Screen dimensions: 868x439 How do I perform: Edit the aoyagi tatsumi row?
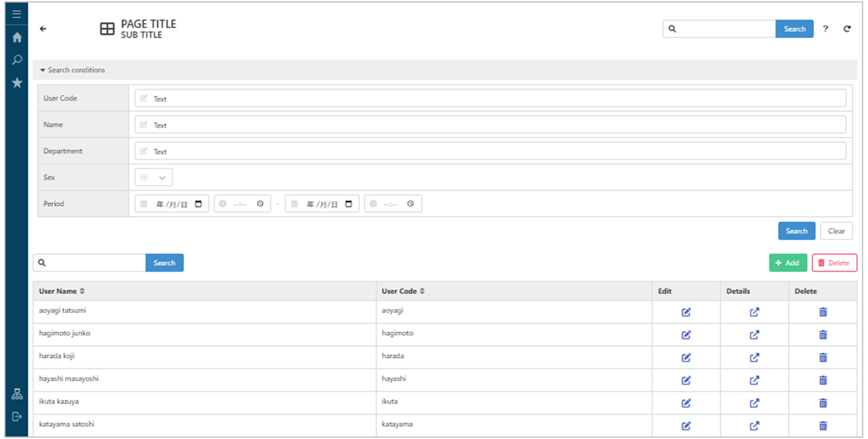pos(686,312)
